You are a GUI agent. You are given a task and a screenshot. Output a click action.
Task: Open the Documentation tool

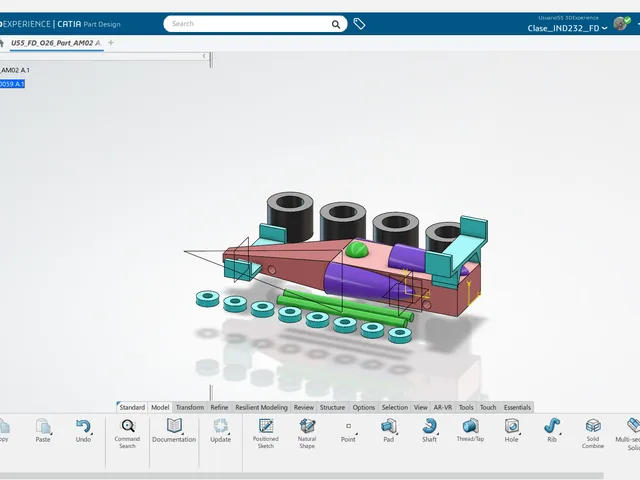click(174, 427)
